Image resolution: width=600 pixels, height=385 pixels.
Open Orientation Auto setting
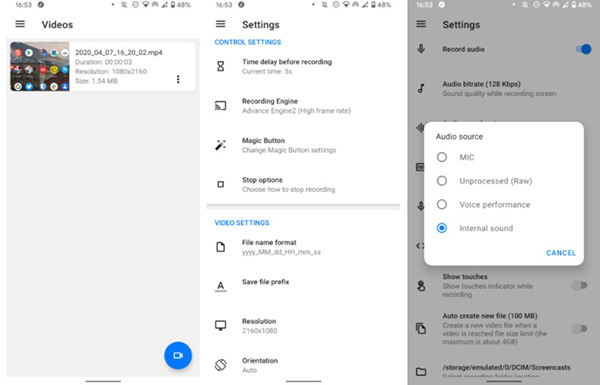(303, 365)
